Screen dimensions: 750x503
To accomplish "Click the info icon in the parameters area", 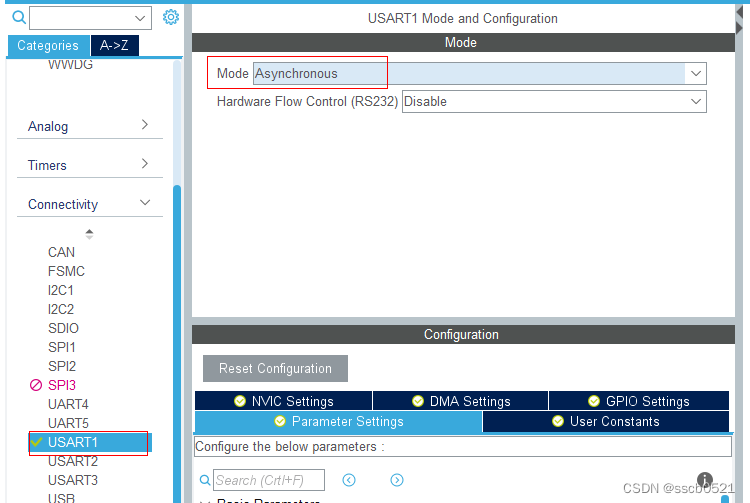I will coord(705,480).
